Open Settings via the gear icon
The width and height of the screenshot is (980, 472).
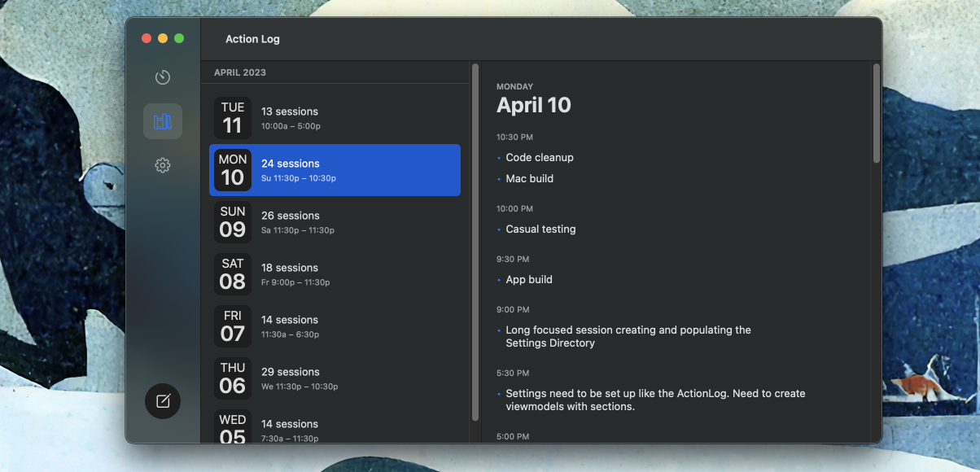point(162,164)
